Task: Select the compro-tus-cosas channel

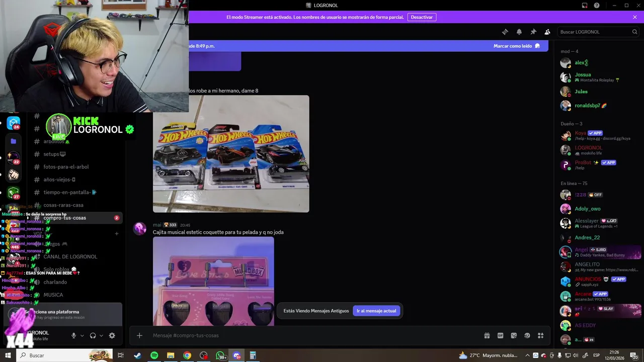Action: tap(75, 218)
